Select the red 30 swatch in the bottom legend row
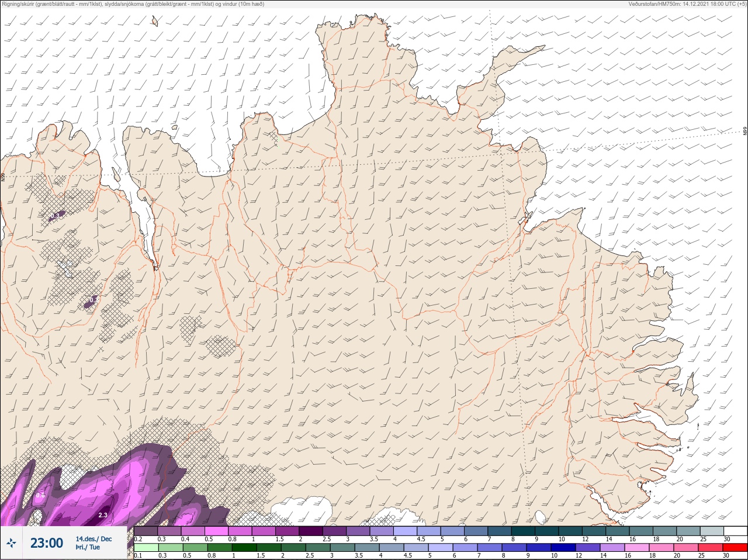 pos(736,549)
